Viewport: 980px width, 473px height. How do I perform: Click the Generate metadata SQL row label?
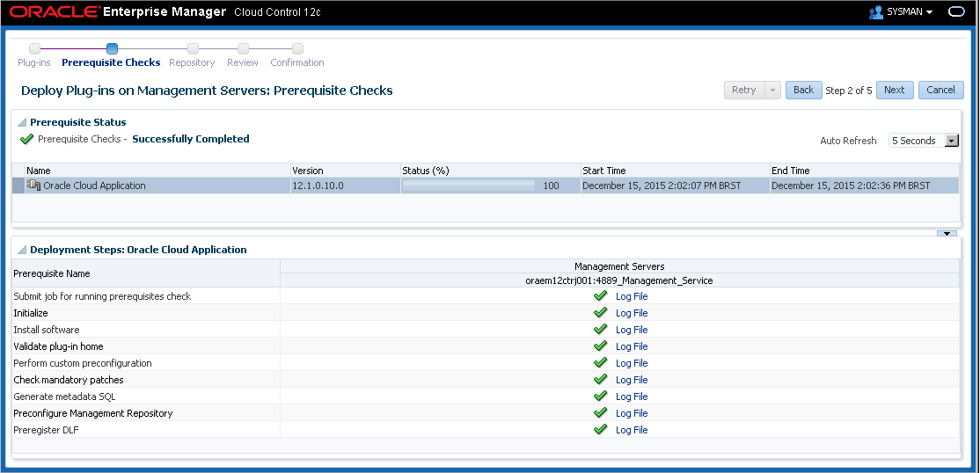(64, 397)
